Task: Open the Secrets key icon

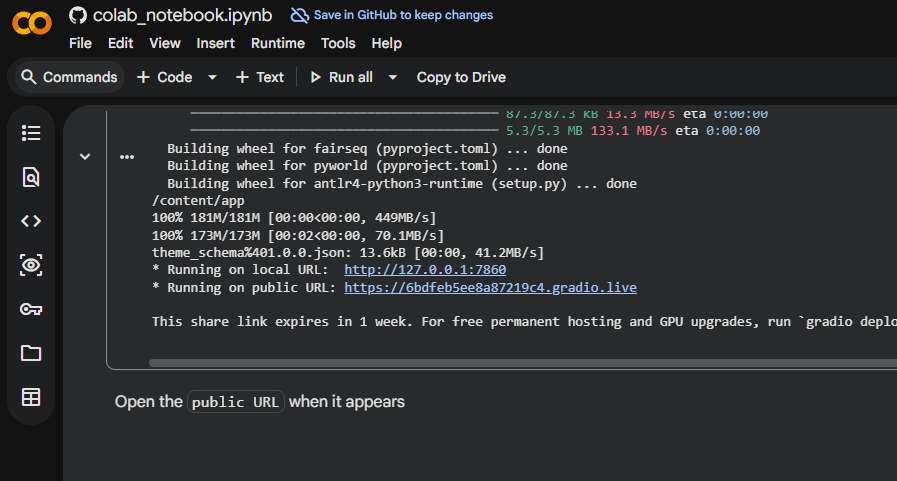Action: (x=31, y=309)
